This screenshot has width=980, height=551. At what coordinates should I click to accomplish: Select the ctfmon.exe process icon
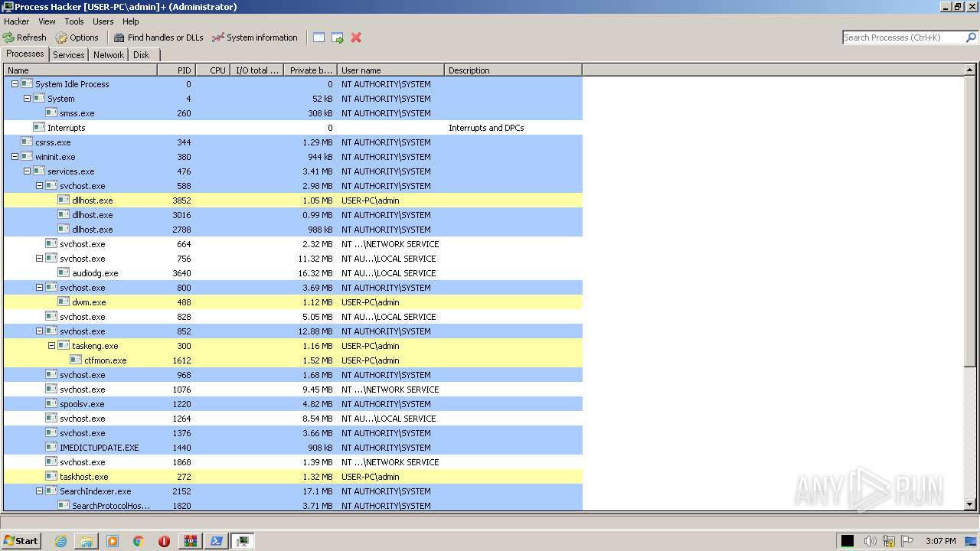(x=76, y=360)
